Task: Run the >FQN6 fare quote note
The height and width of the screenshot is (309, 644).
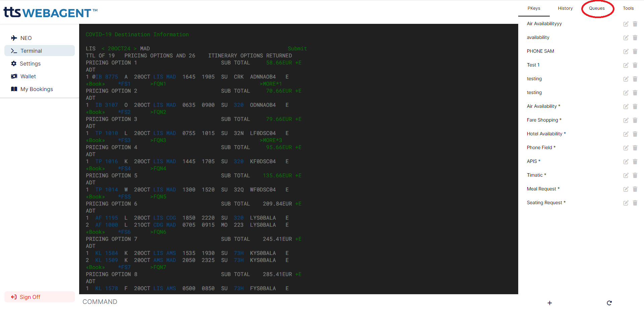Action: pyautogui.click(x=158, y=232)
